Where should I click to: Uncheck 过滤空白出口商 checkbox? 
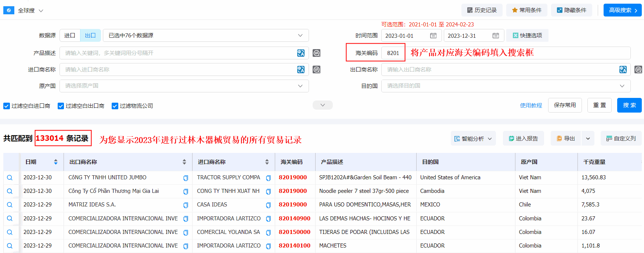[x=61, y=106]
